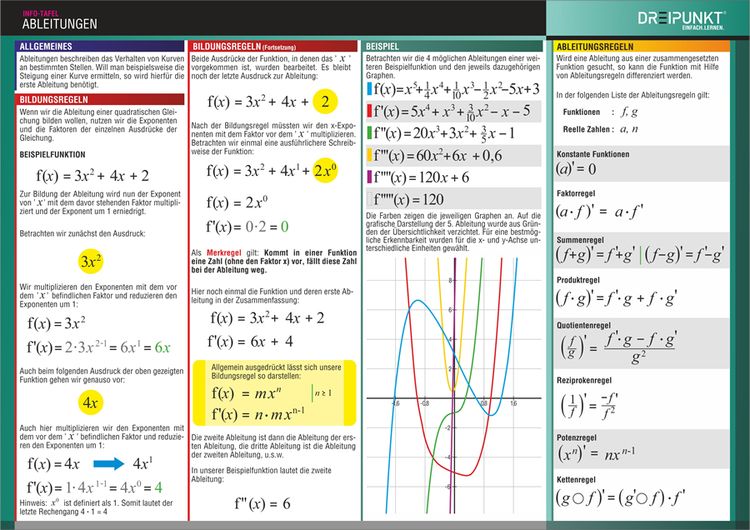Click the purple marker beside f''''(x)
750x530 pixels.
coord(369,177)
